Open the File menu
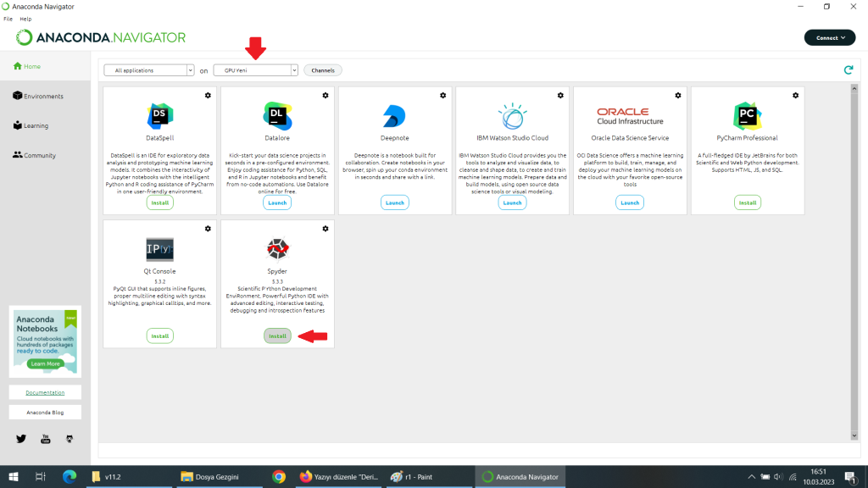 click(8, 19)
